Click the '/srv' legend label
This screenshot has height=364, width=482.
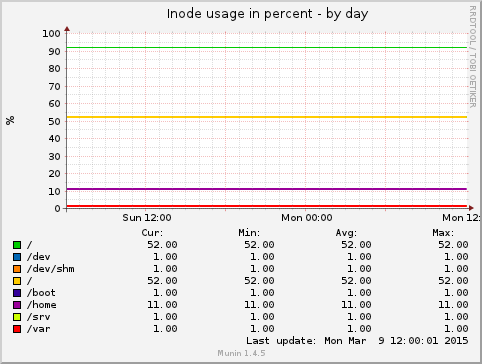39,317
